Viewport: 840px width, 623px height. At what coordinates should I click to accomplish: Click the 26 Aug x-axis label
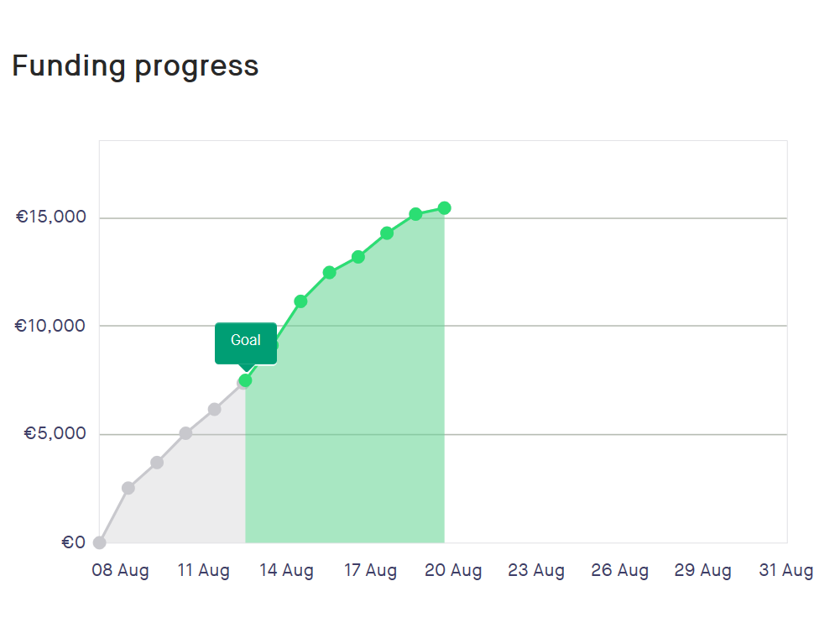620,570
